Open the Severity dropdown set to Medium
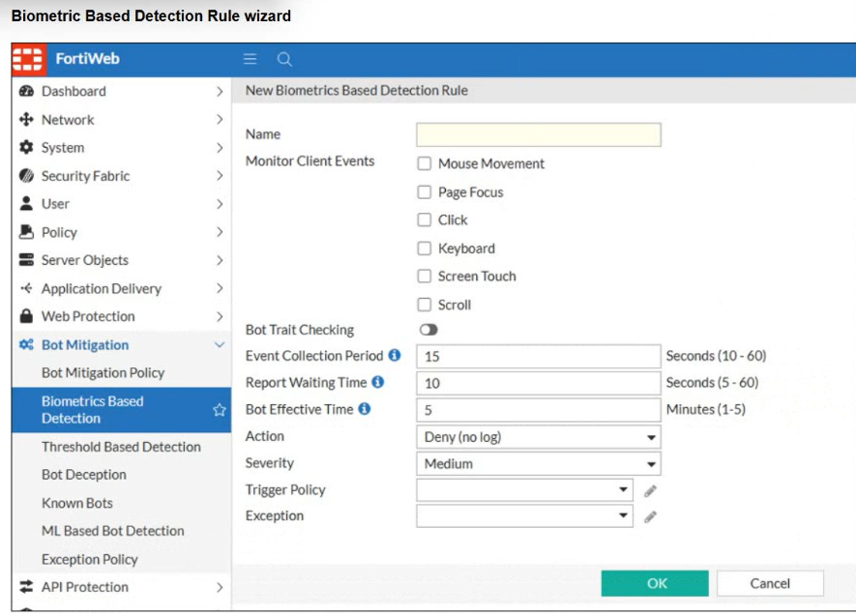 [539, 464]
